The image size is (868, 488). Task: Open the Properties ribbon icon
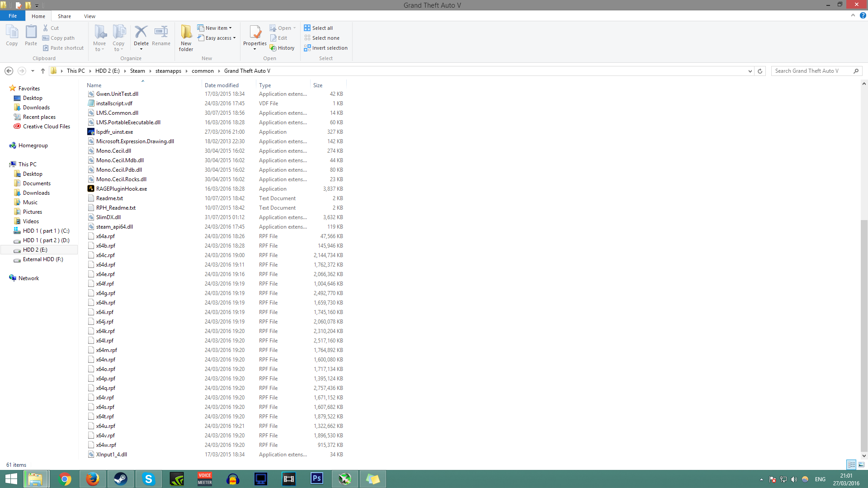tap(255, 33)
